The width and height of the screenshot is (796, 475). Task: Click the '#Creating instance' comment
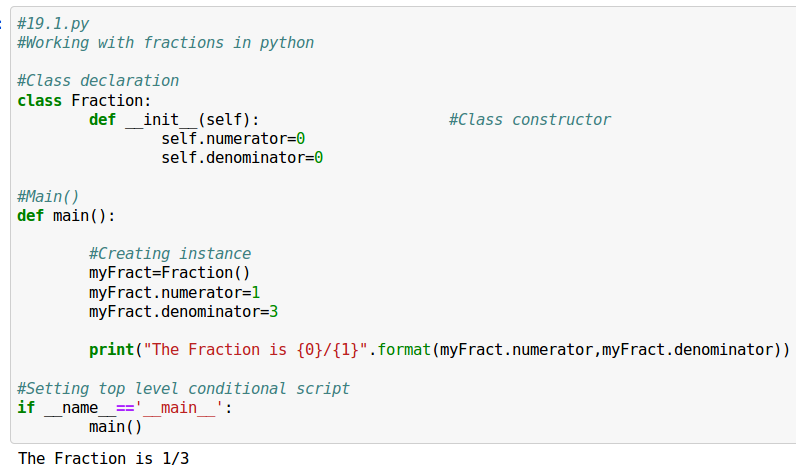(170, 254)
